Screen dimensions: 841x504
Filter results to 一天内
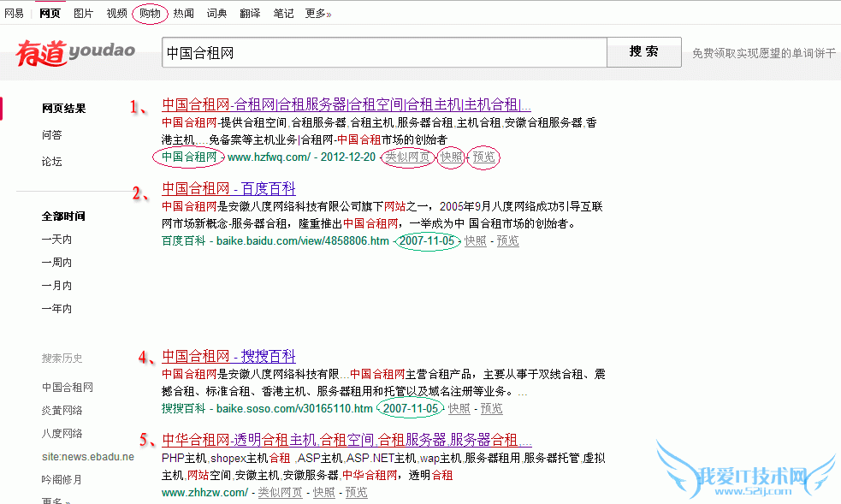click(x=56, y=239)
